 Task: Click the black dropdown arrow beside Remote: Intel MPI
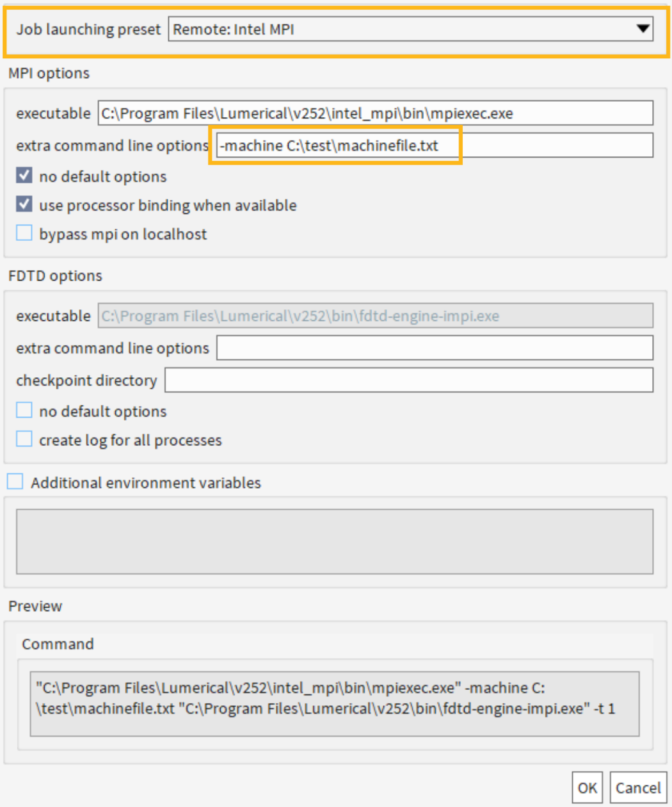pyautogui.click(x=643, y=29)
